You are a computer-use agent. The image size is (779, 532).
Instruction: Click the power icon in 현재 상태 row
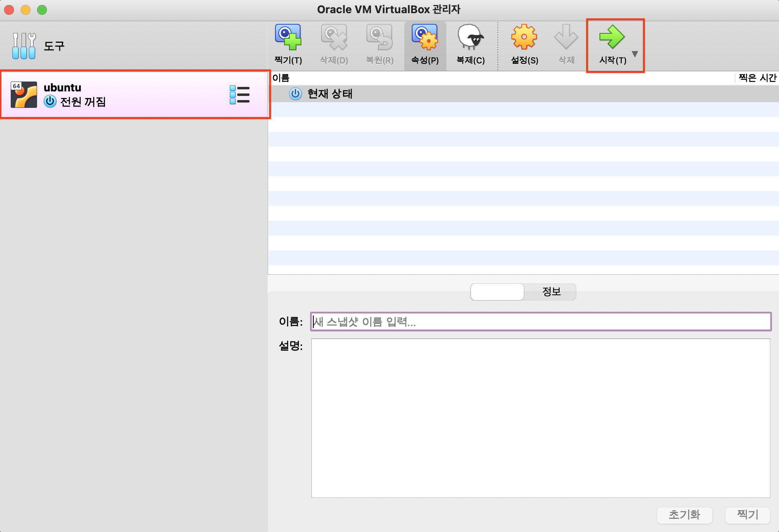[295, 94]
